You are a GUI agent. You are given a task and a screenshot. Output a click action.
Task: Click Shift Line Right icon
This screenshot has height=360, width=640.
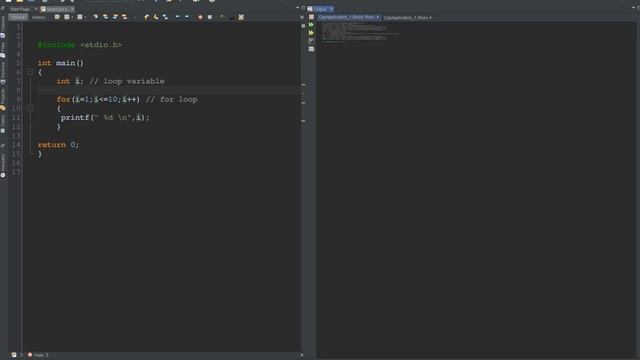pos(187,17)
